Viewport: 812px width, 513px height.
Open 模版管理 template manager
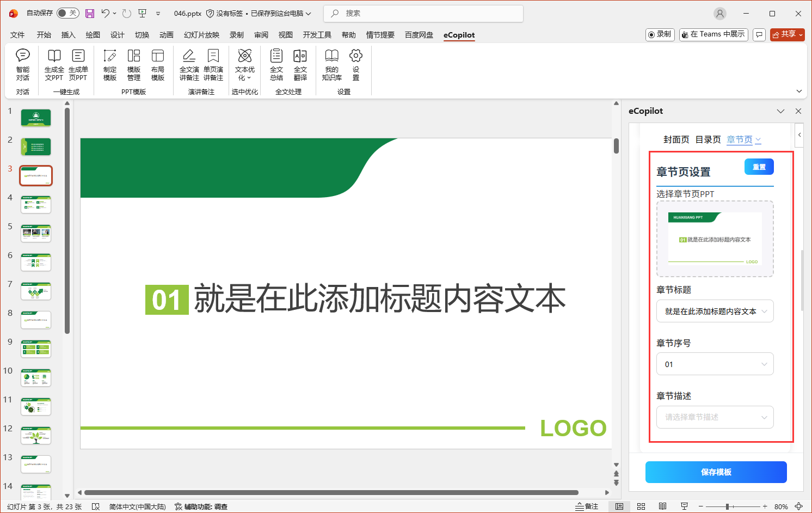pos(134,64)
